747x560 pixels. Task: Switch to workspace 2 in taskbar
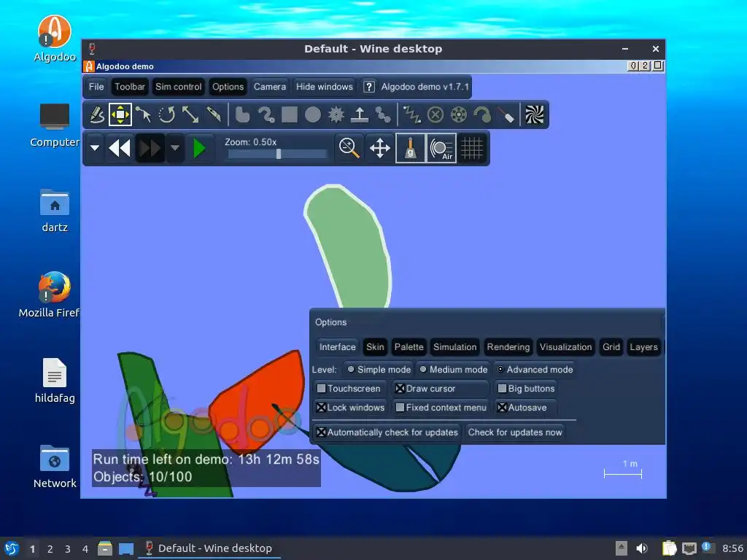point(50,548)
